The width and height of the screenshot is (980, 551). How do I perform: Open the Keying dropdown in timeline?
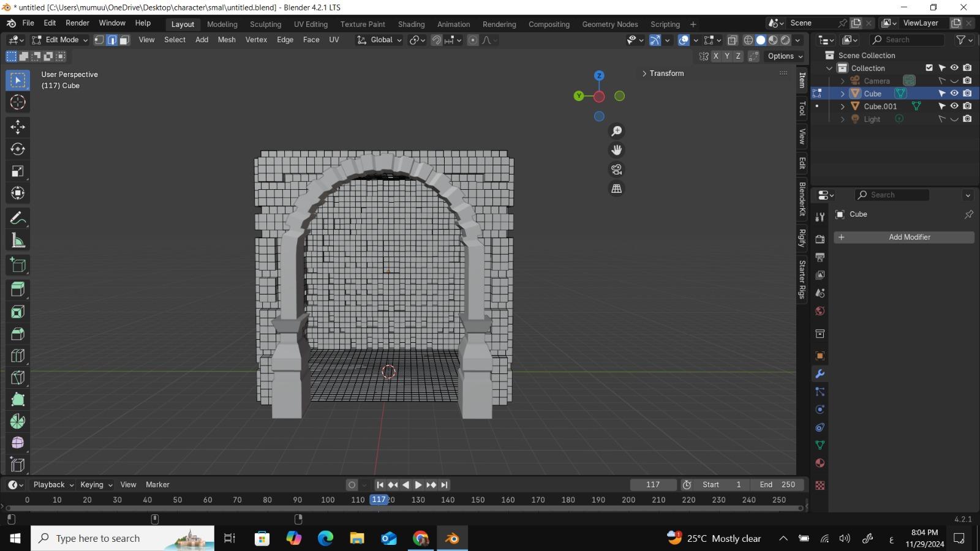point(96,485)
